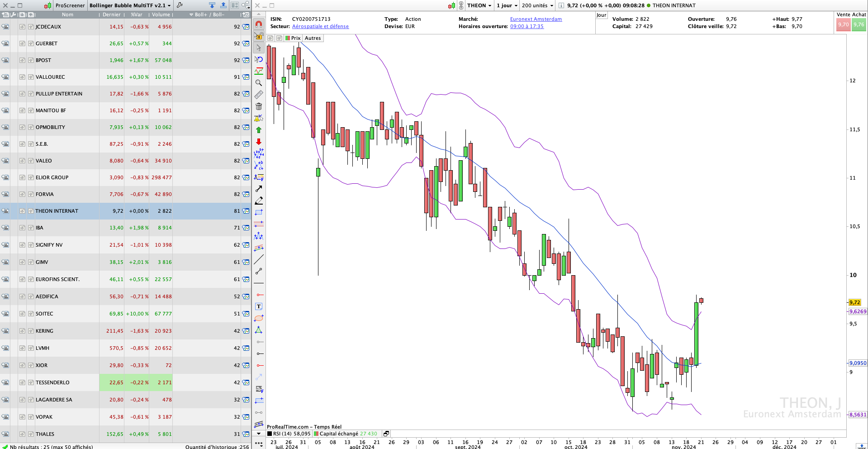Click the Jour tab in quote panel
The height and width of the screenshot is (449, 868).
(601, 15)
